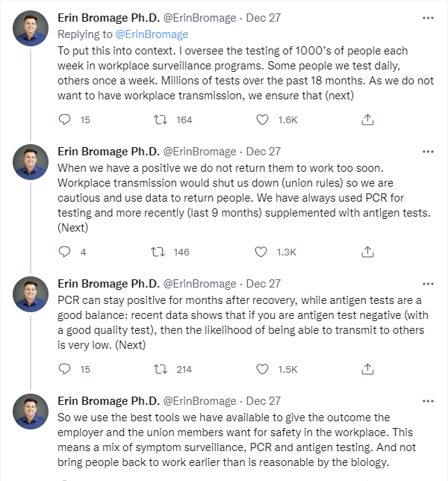Reply to the tweet with 164 retweets
448x481 pixels.
pyautogui.click(x=64, y=120)
